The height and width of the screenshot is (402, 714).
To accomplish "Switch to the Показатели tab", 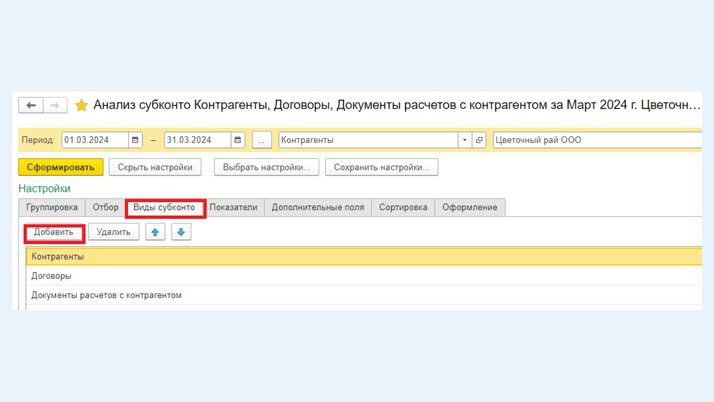I will (x=234, y=208).
